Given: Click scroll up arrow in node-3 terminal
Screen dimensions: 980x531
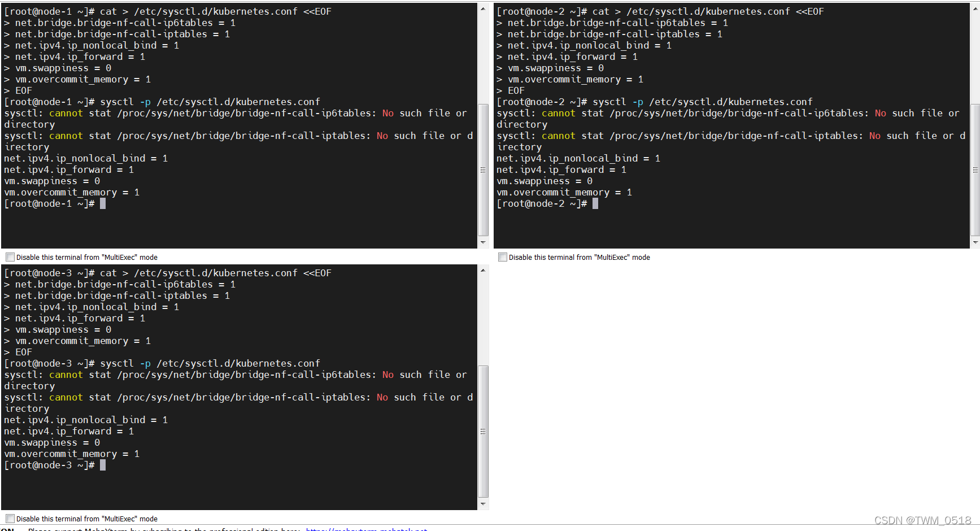Looking at the screenshot, I should pyautogui.click(x=483, y=271).
